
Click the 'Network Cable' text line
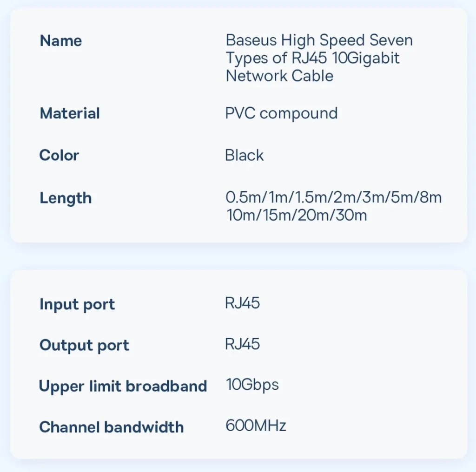click(x=279, y=76)
